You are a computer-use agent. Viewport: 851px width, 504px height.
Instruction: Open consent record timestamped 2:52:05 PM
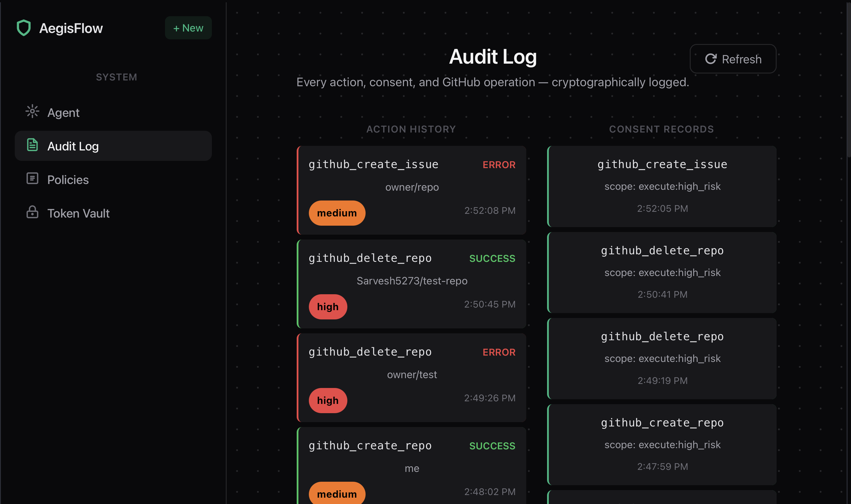pyautogui.click(x=662, y=186)
